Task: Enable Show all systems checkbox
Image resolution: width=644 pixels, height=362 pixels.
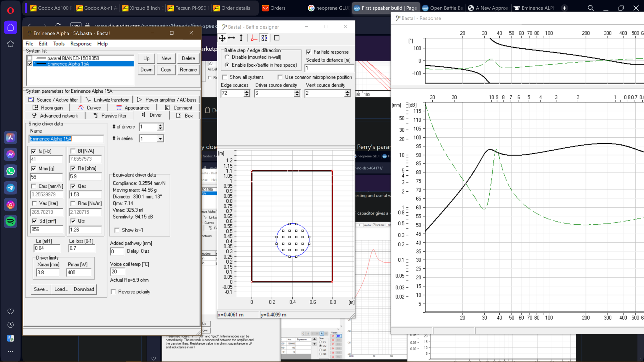Action: point(225,77)
